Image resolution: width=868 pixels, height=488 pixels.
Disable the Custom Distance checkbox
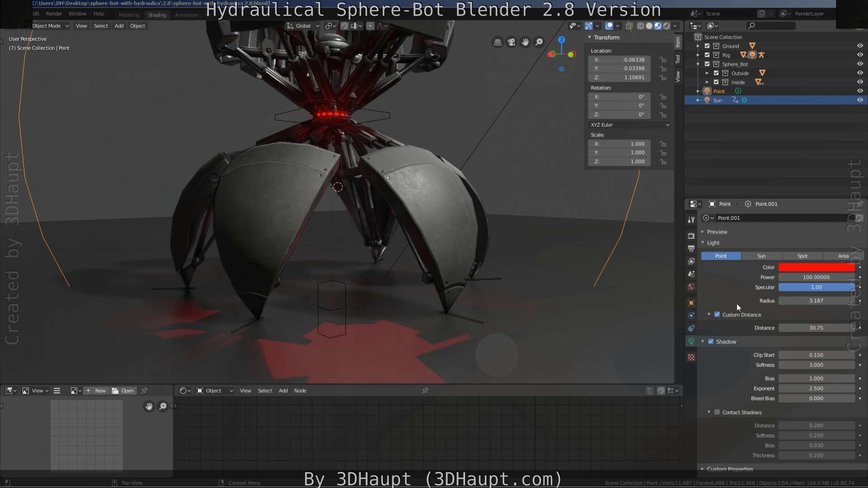[x=717, y=314]
